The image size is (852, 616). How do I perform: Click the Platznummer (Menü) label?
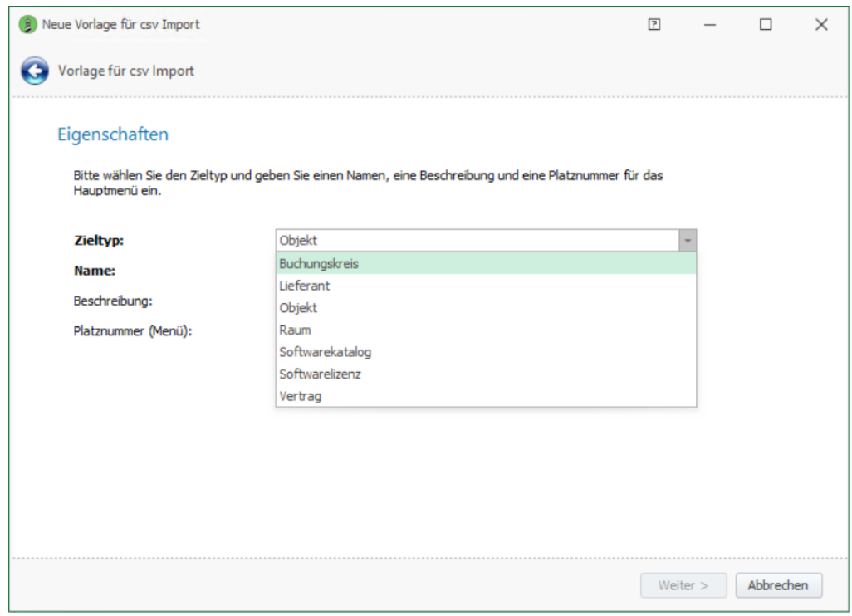click(x=133, y=330)
